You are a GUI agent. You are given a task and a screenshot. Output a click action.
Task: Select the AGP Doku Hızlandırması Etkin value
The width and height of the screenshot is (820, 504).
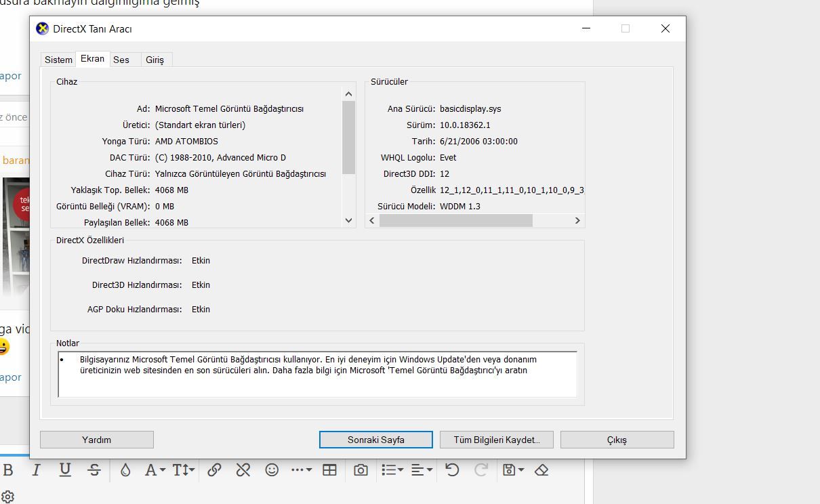tap(201, 310)
